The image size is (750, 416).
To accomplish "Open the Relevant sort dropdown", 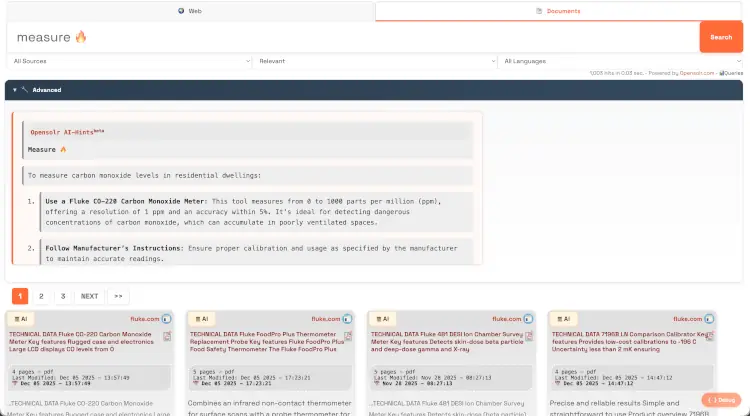I will click(x=375, y=61).
